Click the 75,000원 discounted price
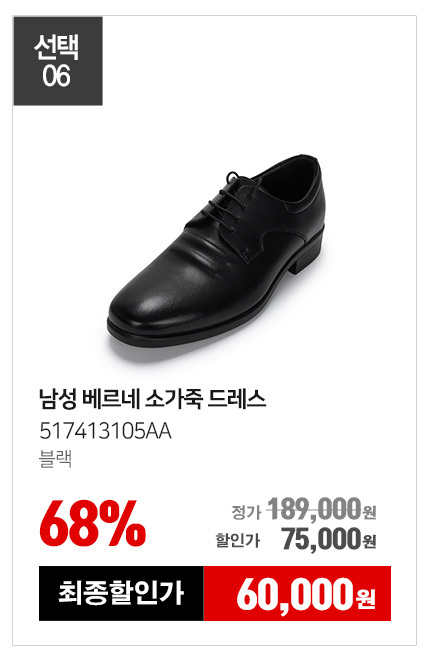Viewport: 430px width, 660px height. click(329, 539)
